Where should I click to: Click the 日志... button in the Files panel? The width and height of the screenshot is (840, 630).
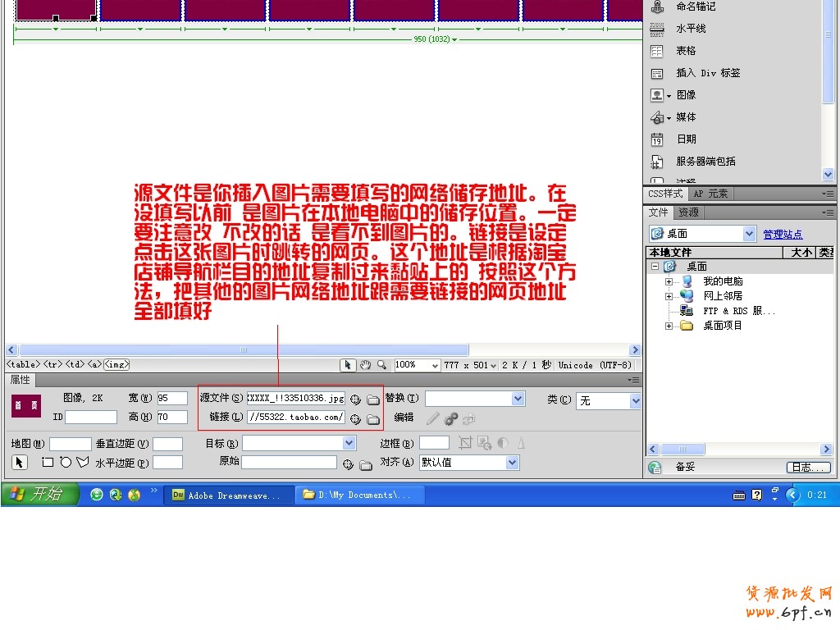click(x=808, y=468)
